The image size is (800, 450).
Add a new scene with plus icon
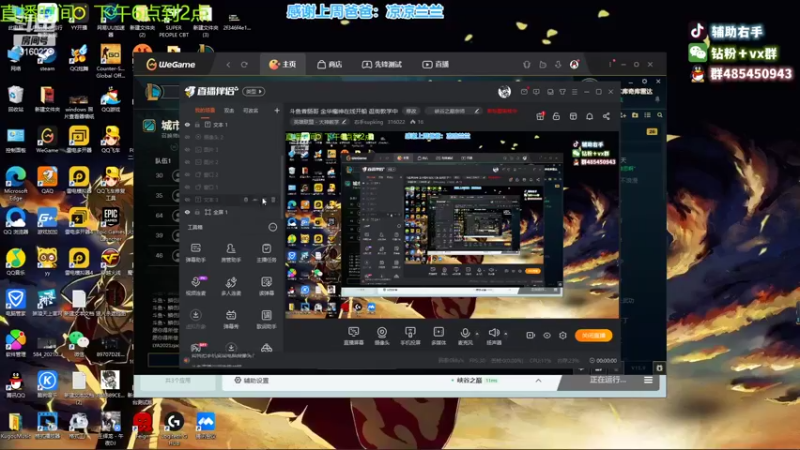pyautogui.click(x=277, y=110)
